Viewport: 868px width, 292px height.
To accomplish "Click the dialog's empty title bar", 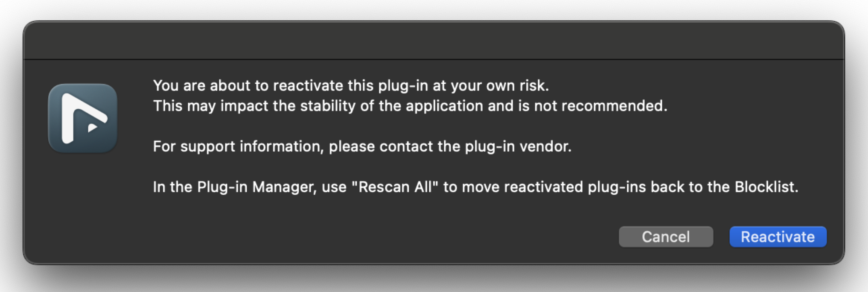I will (434, 40).
